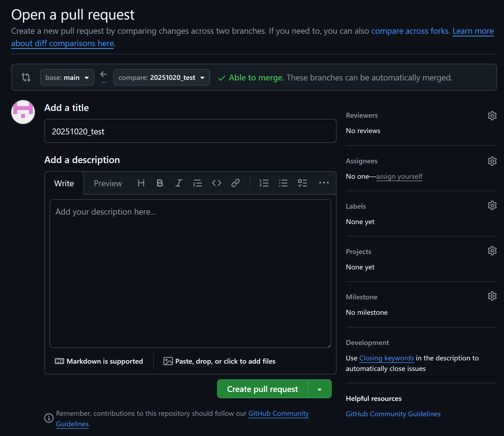
Task: Open Labels settings gear
Action: coord(492,205)
